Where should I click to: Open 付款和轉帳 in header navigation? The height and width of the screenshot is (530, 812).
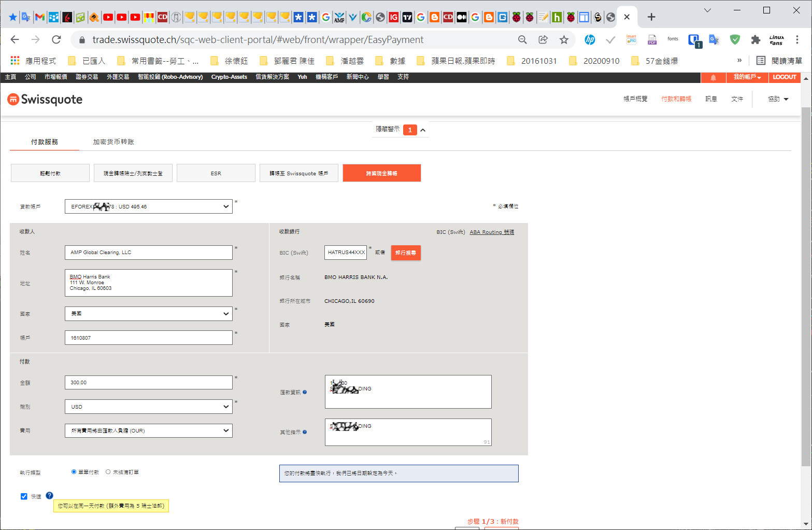676,99
